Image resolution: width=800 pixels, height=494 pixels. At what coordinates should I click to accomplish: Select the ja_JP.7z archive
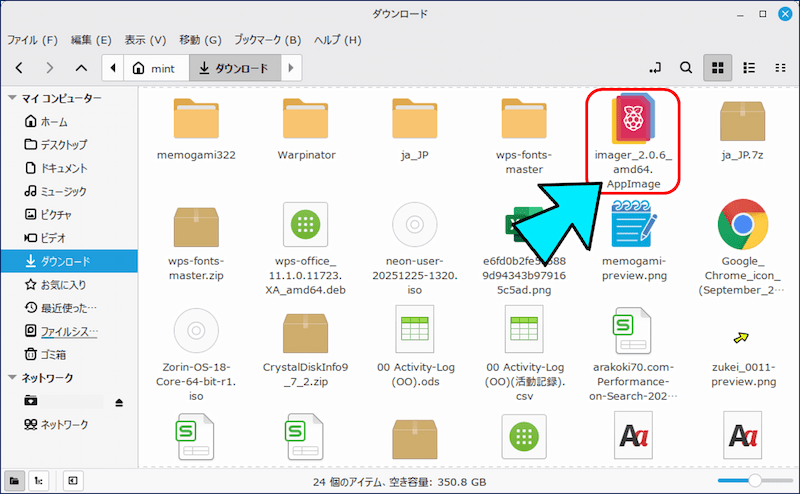(x=742, y=129)
